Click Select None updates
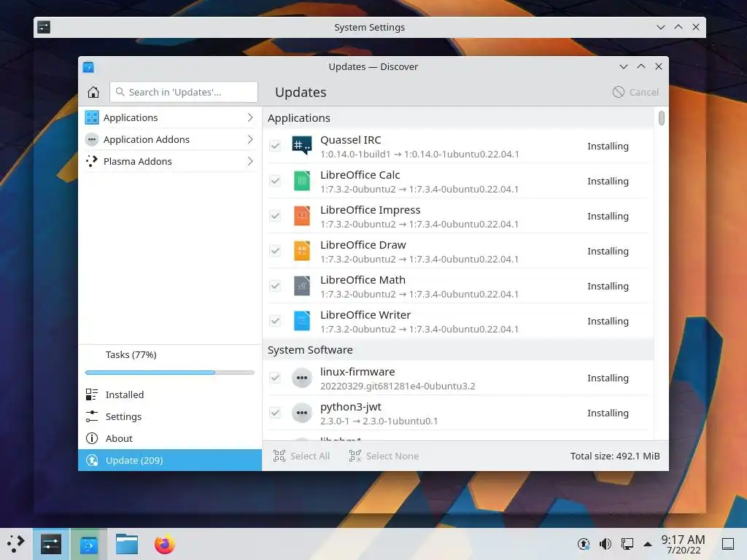Screen dimensions: 747x560 click(x=384, y=456)
